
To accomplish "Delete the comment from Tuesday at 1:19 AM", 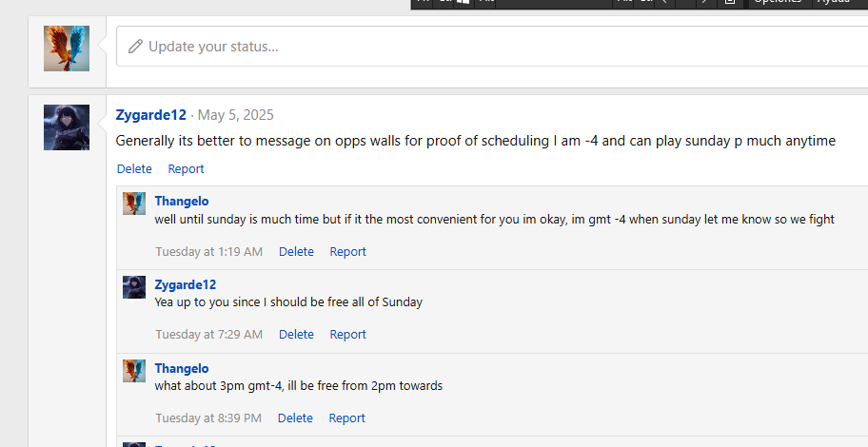I will coord(296,252).
